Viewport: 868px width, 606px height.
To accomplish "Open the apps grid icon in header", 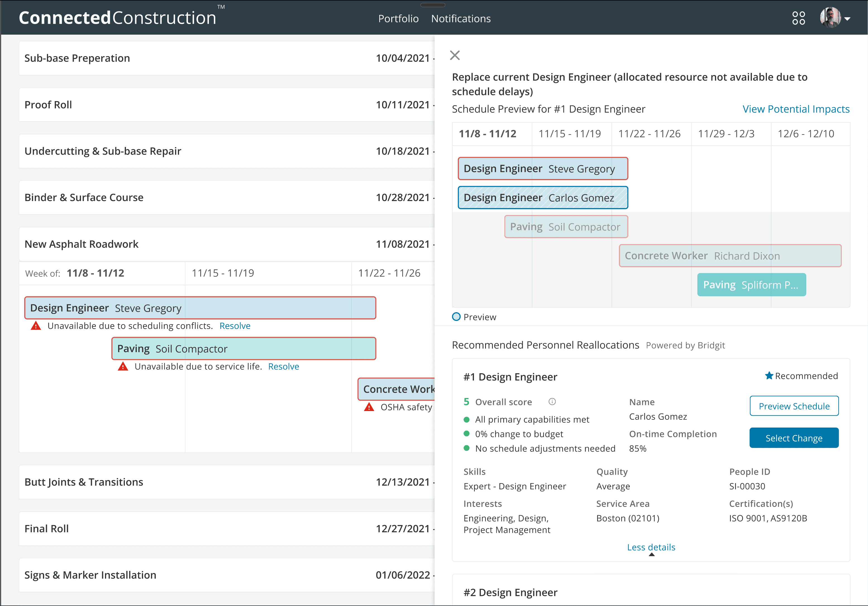I will pyautogui.click(x=798, y=18).
